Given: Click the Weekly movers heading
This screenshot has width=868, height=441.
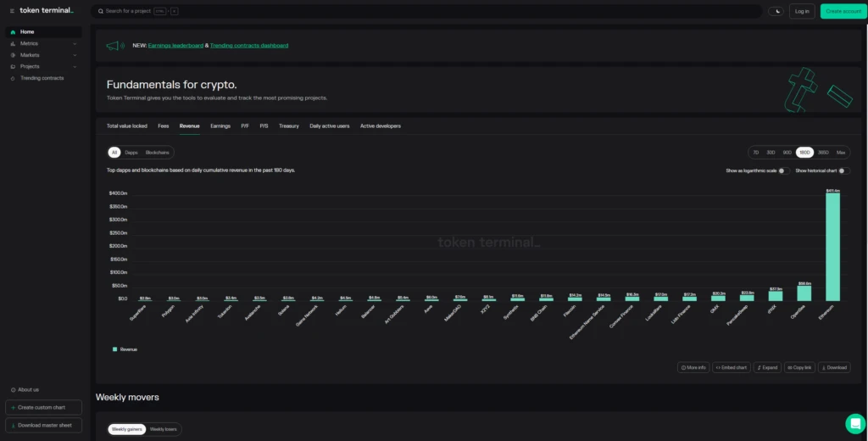Looking at the screenshot, I should point(127,397).
